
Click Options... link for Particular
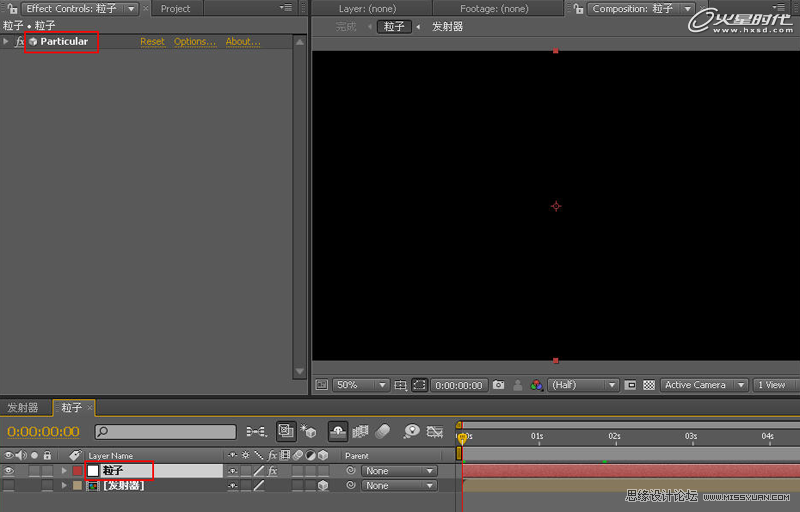(195, 42)
